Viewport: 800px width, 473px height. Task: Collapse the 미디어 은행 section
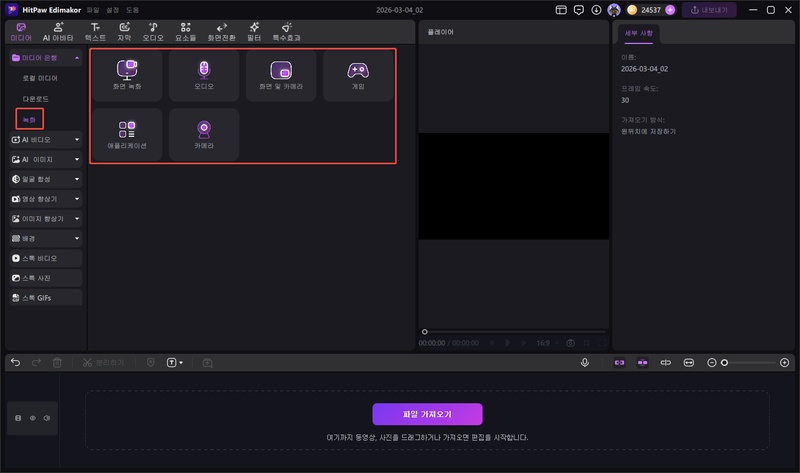coord(77,58)
